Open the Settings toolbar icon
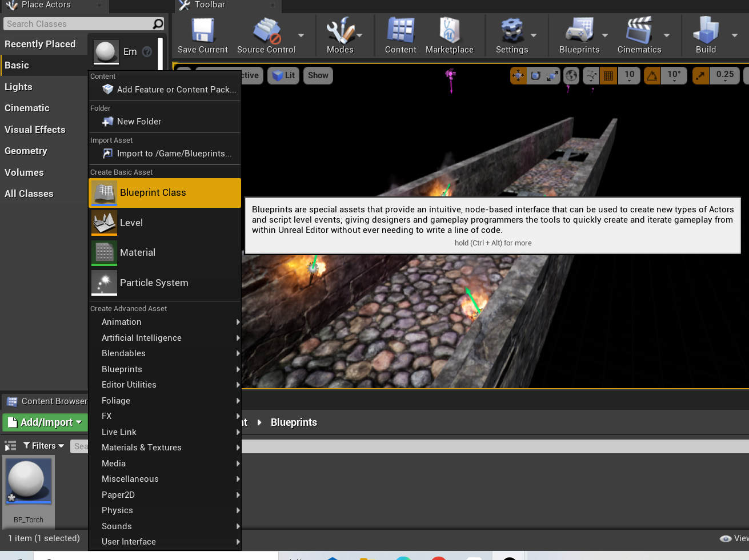The image size is (749, 560). 512,31
